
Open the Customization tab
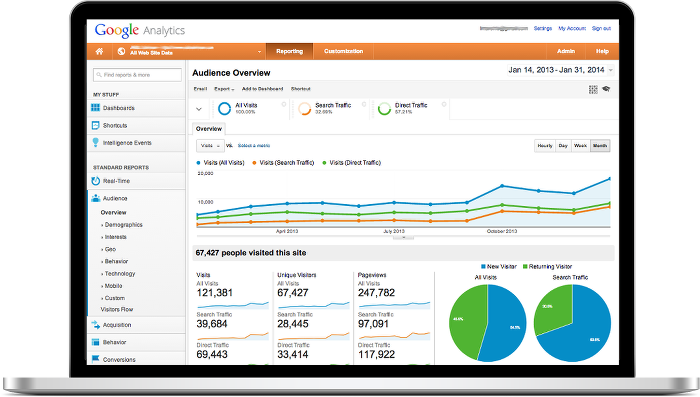click(343, 51)
